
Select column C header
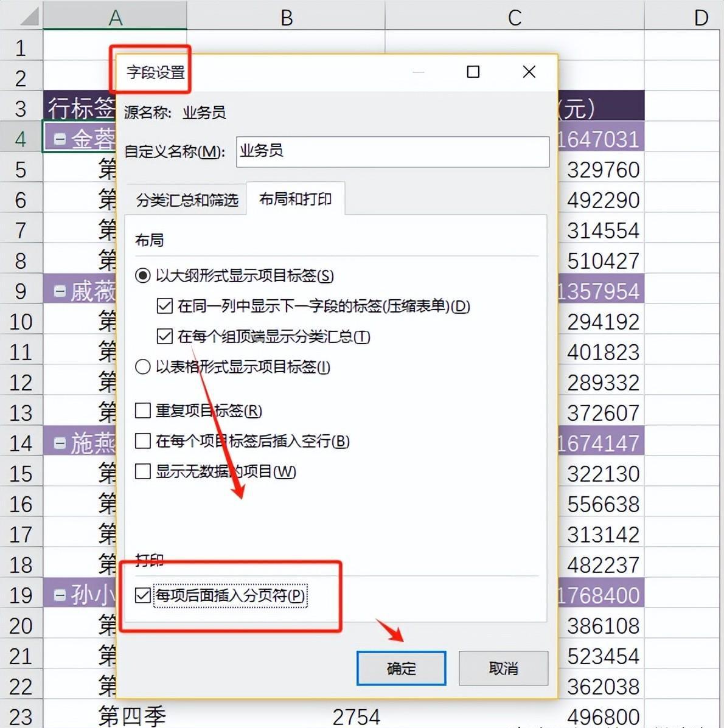pyautogui.click(x=515, y=15)
